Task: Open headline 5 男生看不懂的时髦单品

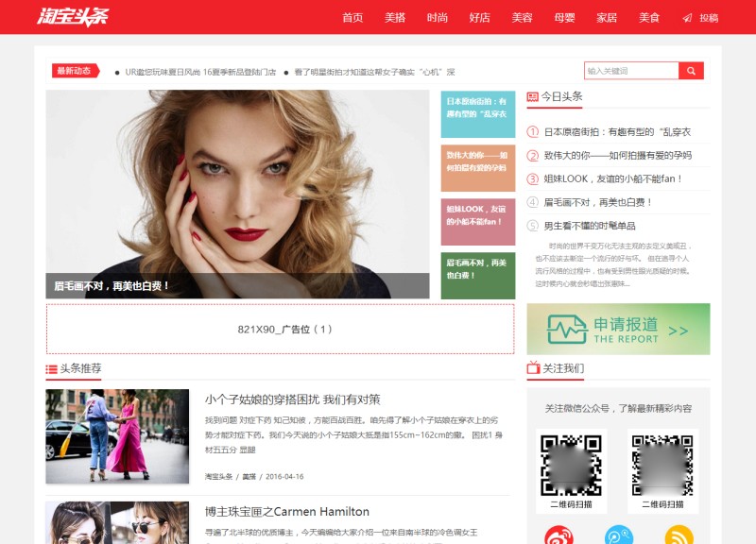Action: (590, 226)
